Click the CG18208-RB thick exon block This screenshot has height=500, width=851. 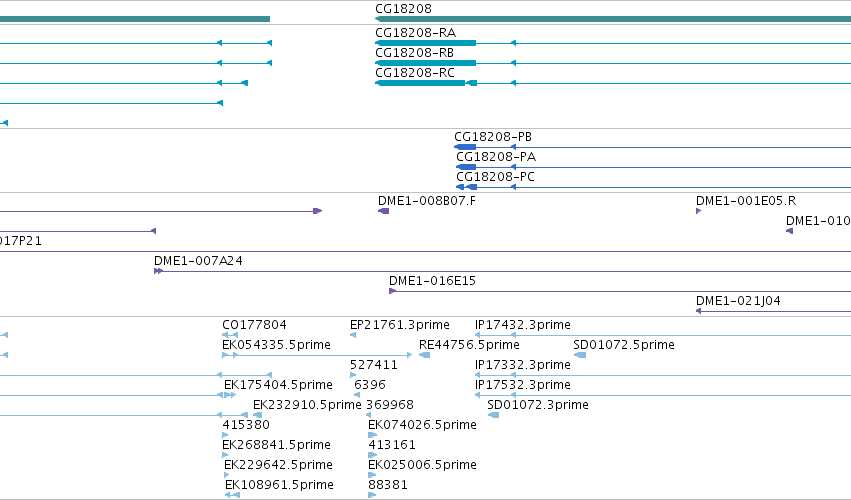pos(426,63)
